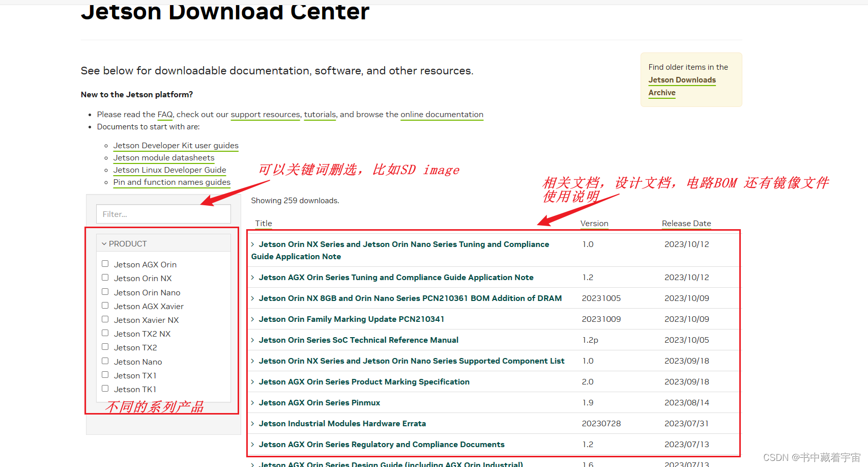Screen dimensions: 868x467
Task: Click the 'New to the Jetson platform?' heading
Action: [137, 95]
